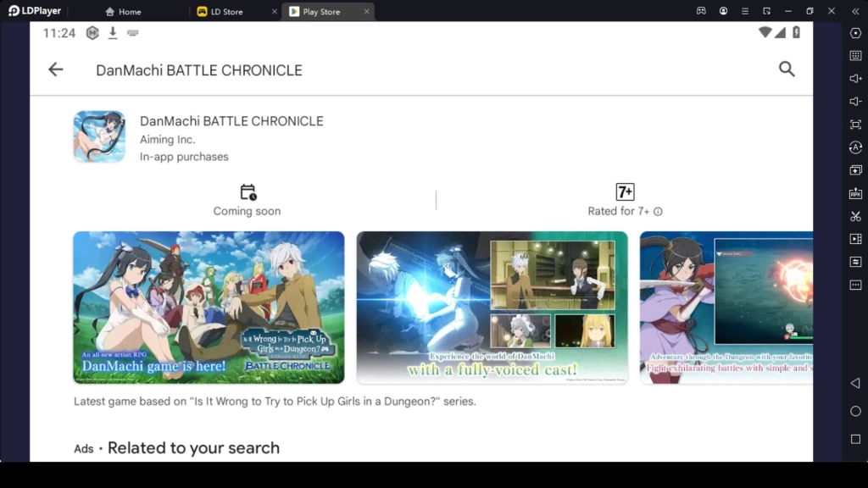868x488 pixels.
Task: Click the battery status icon
Action: [x=796, y=32]
